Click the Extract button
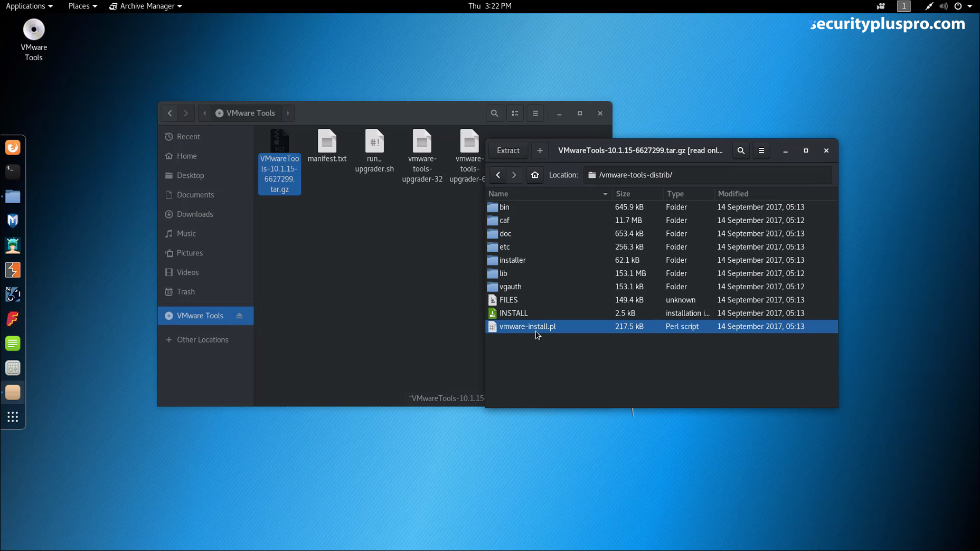This screenshot has width=980, height=551. [x=507, y=150]
